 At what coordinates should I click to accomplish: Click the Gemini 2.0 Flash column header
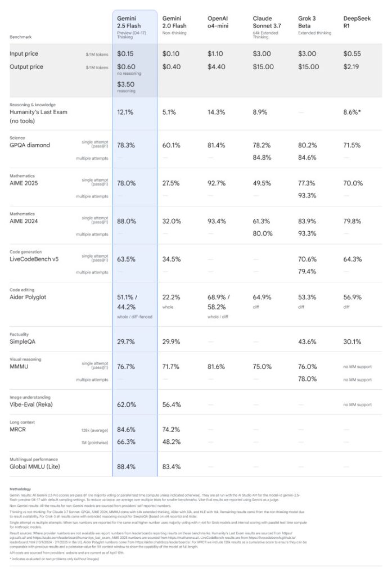(x=174, y=22)
